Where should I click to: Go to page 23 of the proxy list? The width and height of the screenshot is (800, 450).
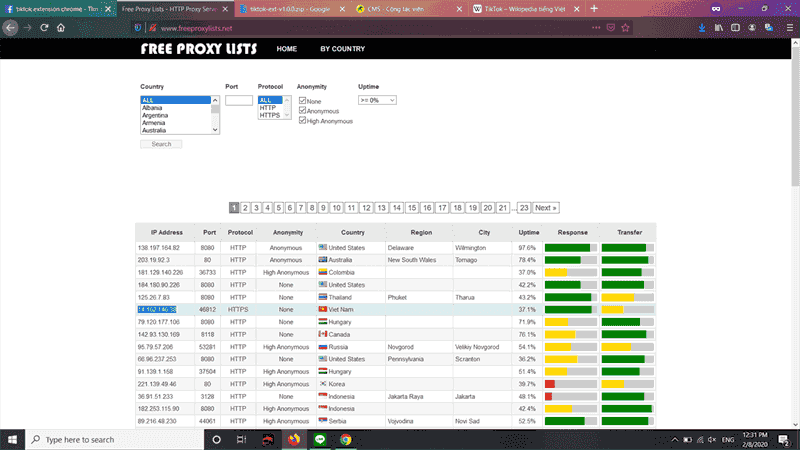pos(524,208)
